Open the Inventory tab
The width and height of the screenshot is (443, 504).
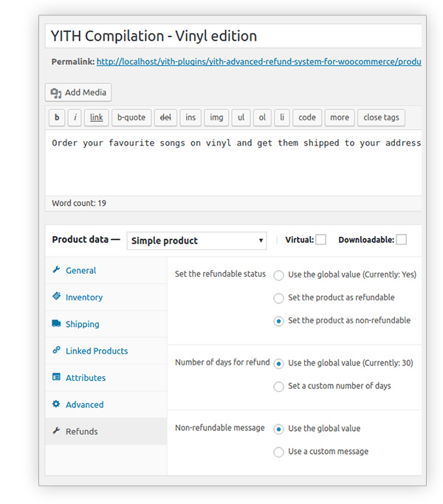pyautogui.click(x=84, y=297)
